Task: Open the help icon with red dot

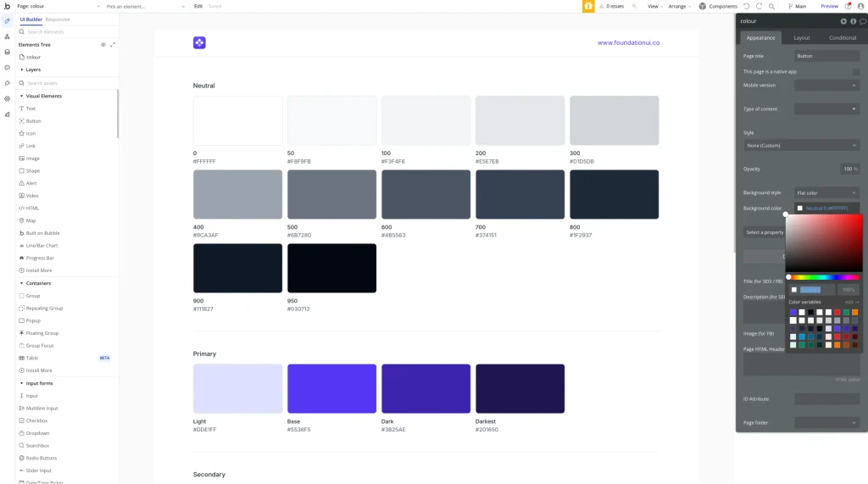Action: point(848,6)
